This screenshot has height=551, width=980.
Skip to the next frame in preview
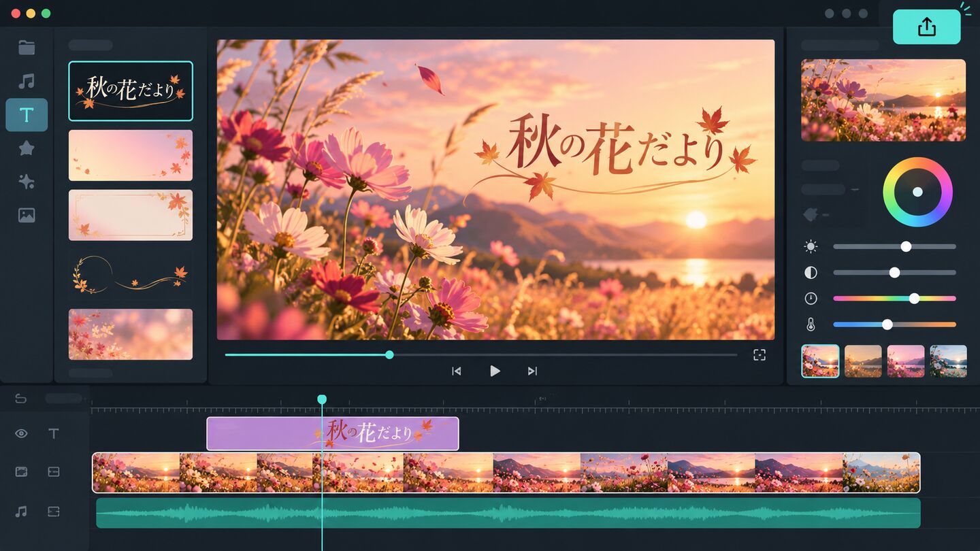coord(532,371)
